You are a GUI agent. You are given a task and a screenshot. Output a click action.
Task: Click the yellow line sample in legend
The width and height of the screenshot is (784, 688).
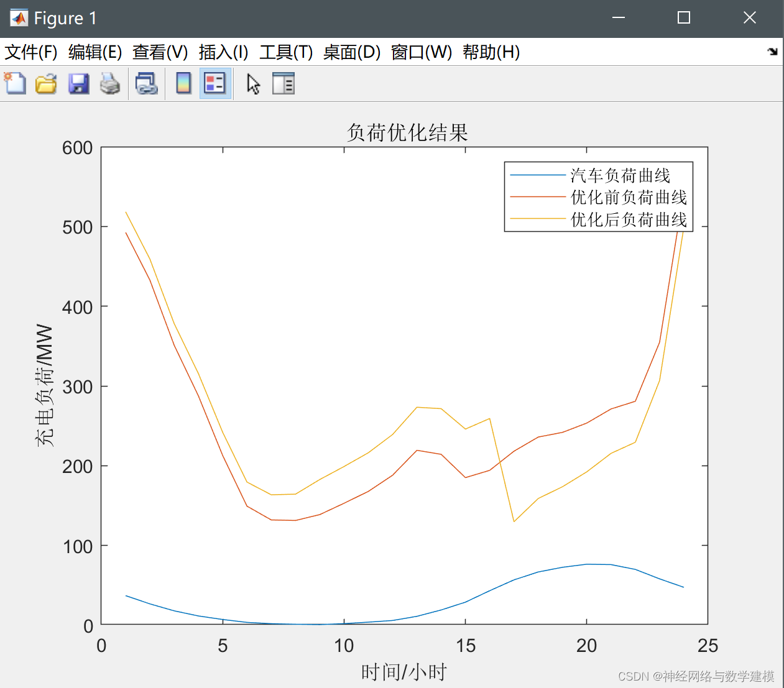tap(538, 219)
